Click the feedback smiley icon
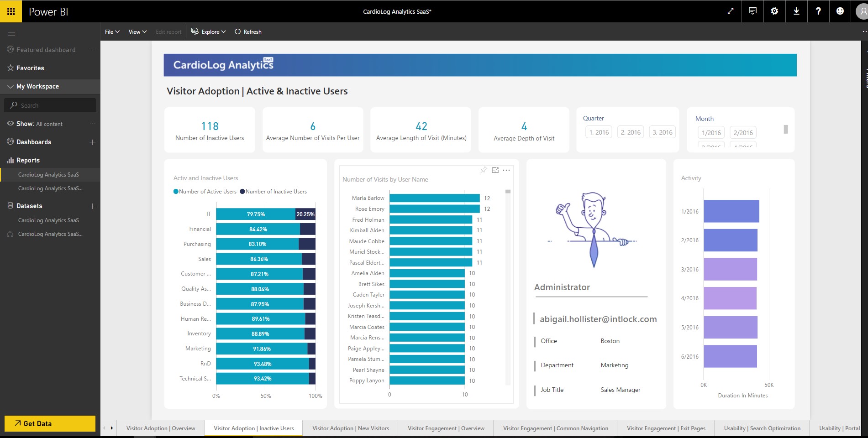The height and width of the screenshot is (438, 868). point(840,11)
